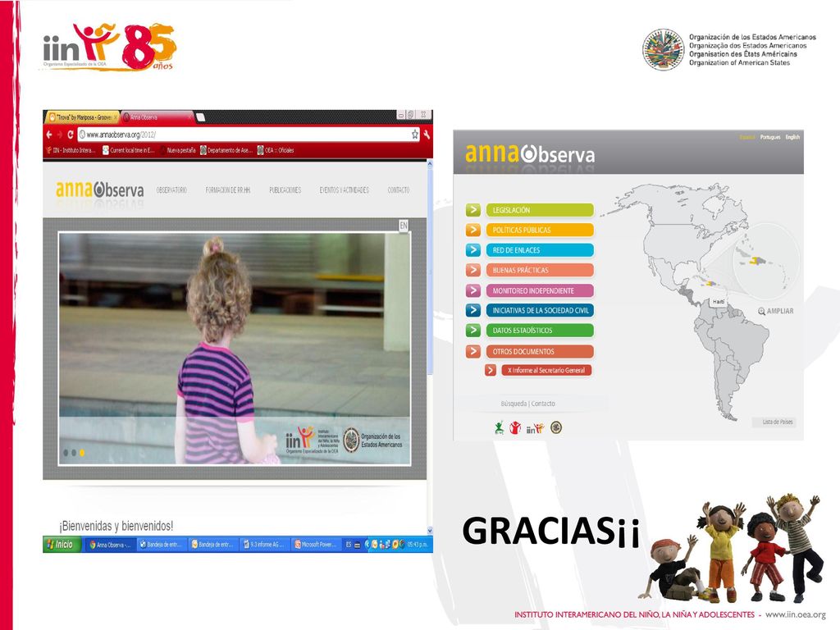
Task: Reload the Anna Observa page
Action: click(70, 135)
